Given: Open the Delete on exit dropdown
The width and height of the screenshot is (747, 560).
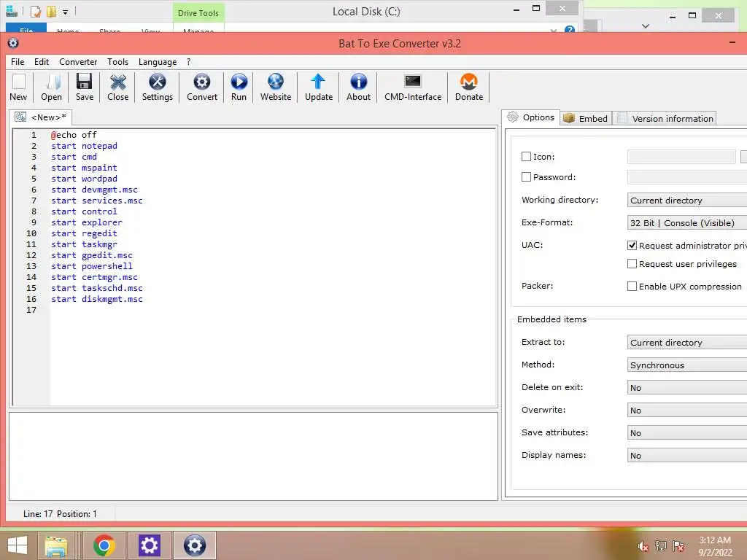Looking at the screenshot, I should tap(687, 387).
